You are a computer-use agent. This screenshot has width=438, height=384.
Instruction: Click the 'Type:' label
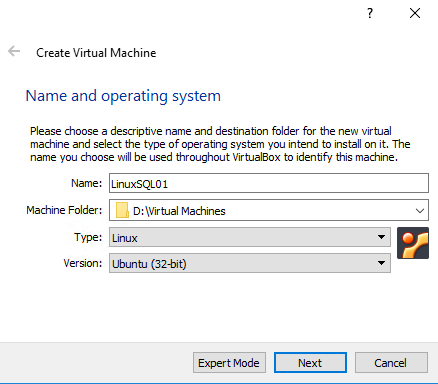[x=88, y=237]
